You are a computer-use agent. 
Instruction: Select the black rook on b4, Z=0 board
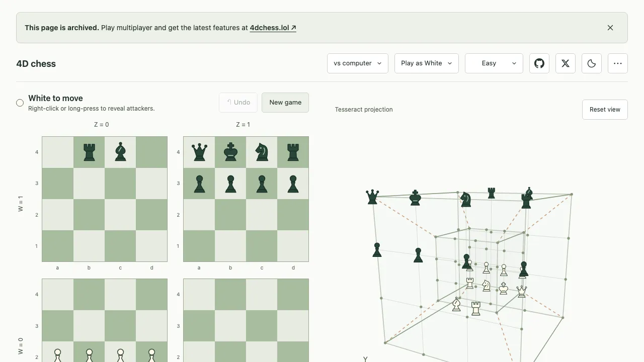(89, 152)
